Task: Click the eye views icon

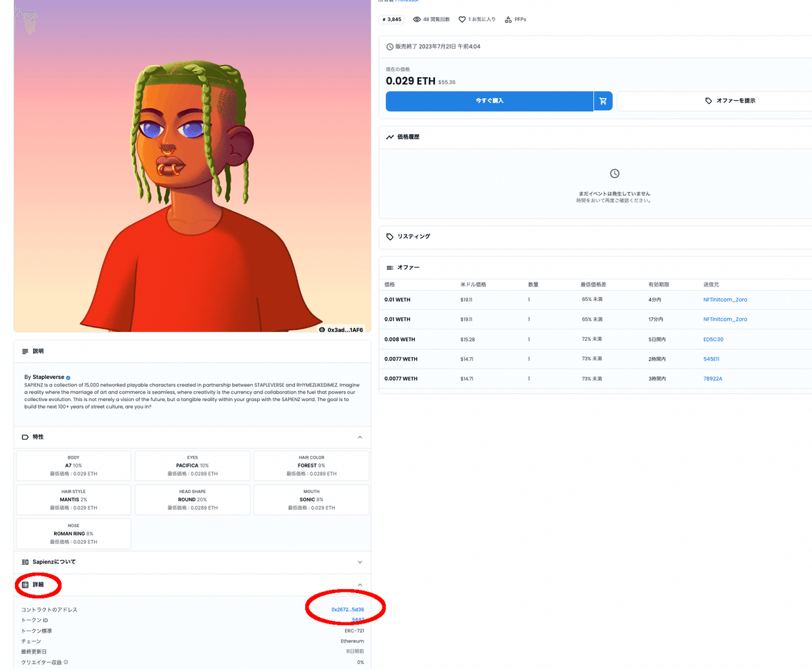Action: pyautogui.click(x=417, y=20)
